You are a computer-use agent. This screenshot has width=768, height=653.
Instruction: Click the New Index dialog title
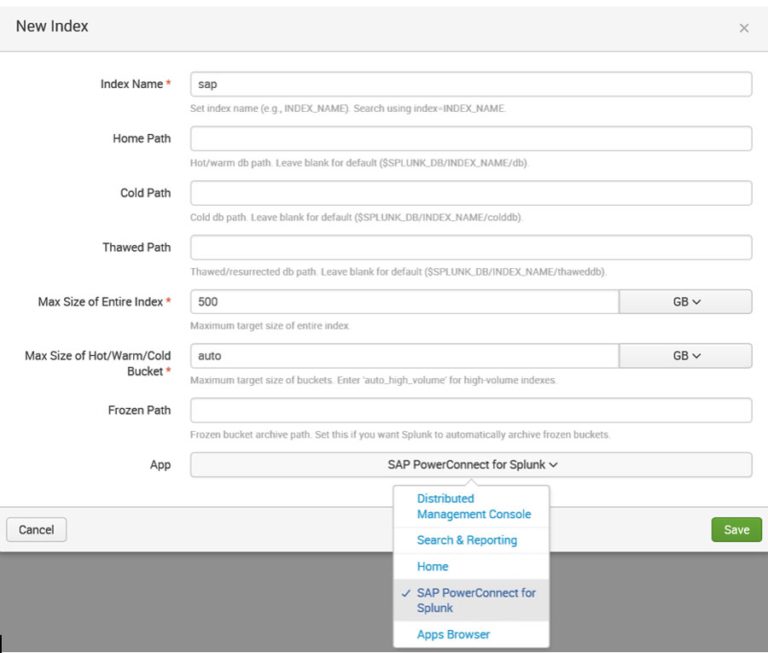coord(52,27)
